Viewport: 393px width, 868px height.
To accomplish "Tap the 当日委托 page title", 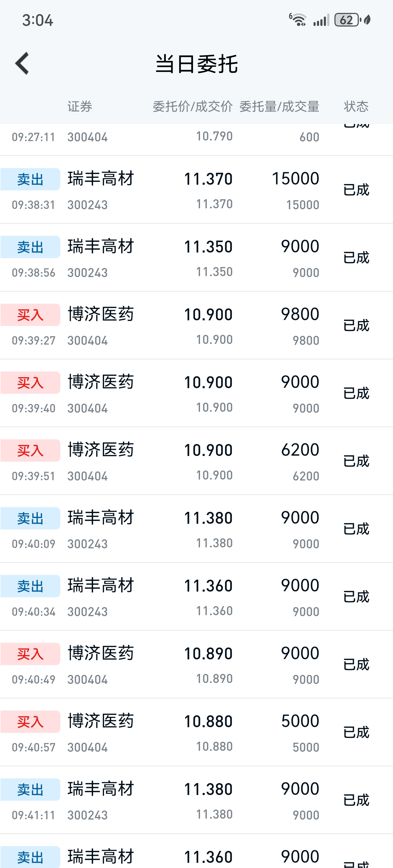I will click(196, 64).
